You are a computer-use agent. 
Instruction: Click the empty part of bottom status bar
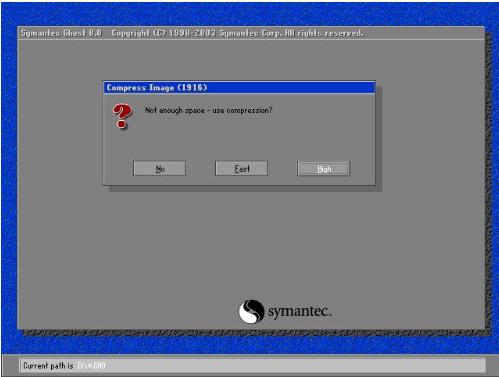coord(293,366)
